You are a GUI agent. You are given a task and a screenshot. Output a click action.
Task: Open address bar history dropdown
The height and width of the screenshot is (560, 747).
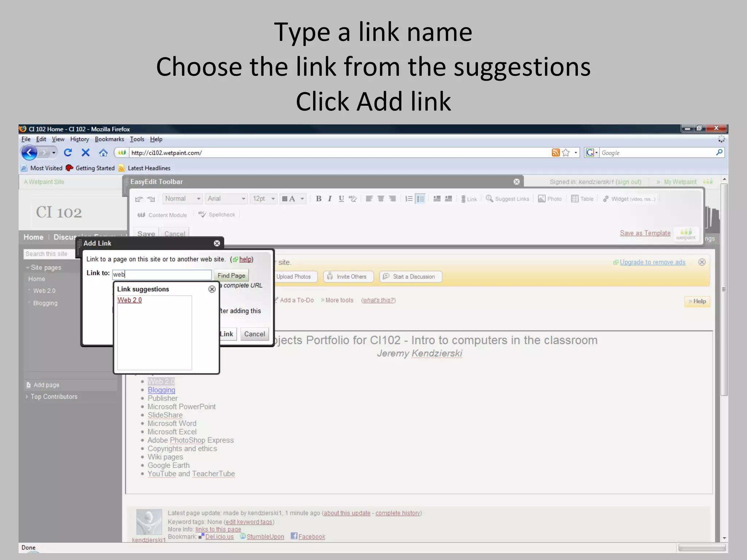pos(576,152)
